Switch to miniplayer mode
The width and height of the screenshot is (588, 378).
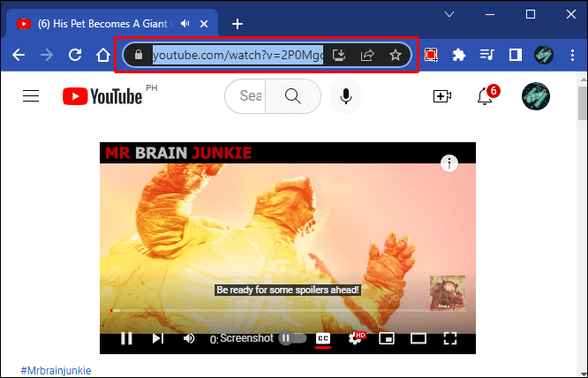coord(387,338)
